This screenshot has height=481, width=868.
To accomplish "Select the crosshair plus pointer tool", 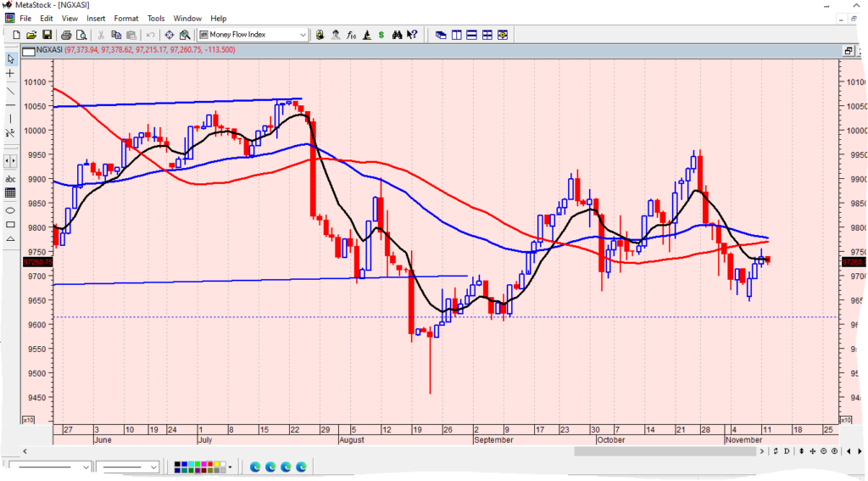I will pyautogui.click(x=10, y=74).
